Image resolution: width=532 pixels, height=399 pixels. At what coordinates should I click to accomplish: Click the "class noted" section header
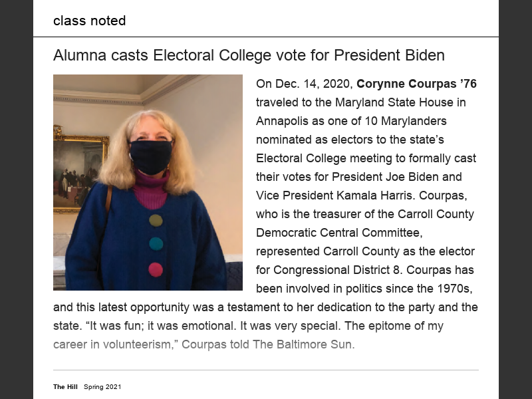pos(89,21)
